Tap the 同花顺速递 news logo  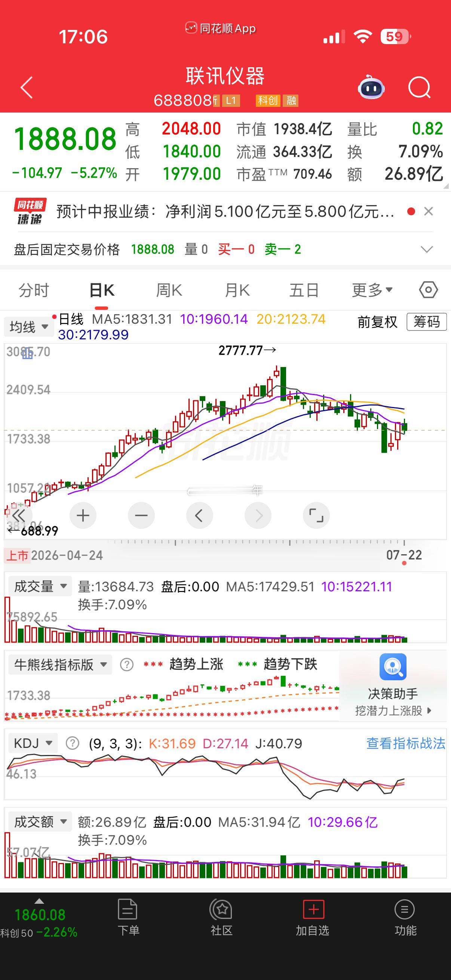(x=30, y=211)
